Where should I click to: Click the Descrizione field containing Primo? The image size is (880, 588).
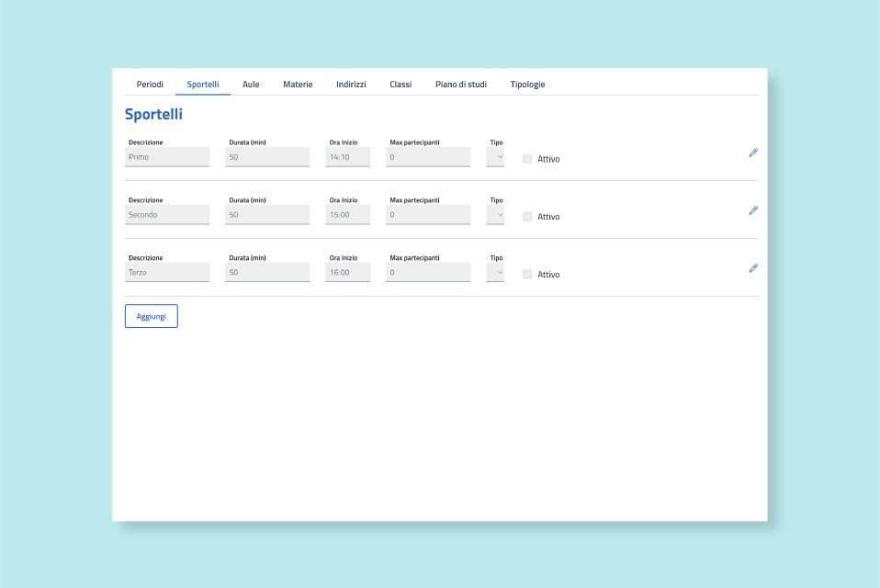click(x=167, y=157)
